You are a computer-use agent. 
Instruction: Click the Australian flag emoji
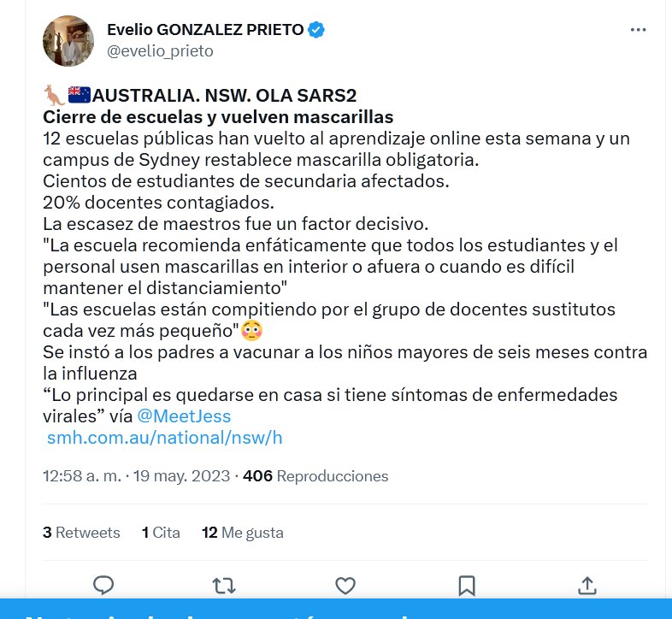pyautogui.click(x=79, y=94)
